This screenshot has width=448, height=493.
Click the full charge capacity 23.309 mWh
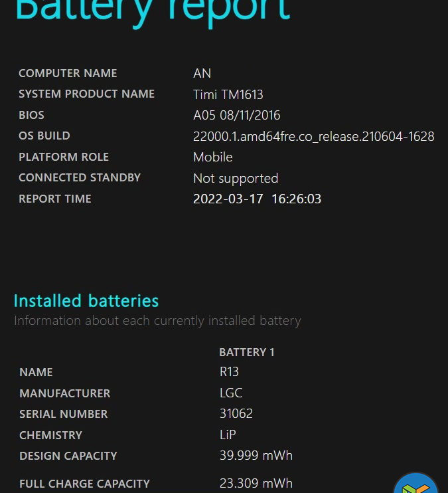tap(256, 484)
